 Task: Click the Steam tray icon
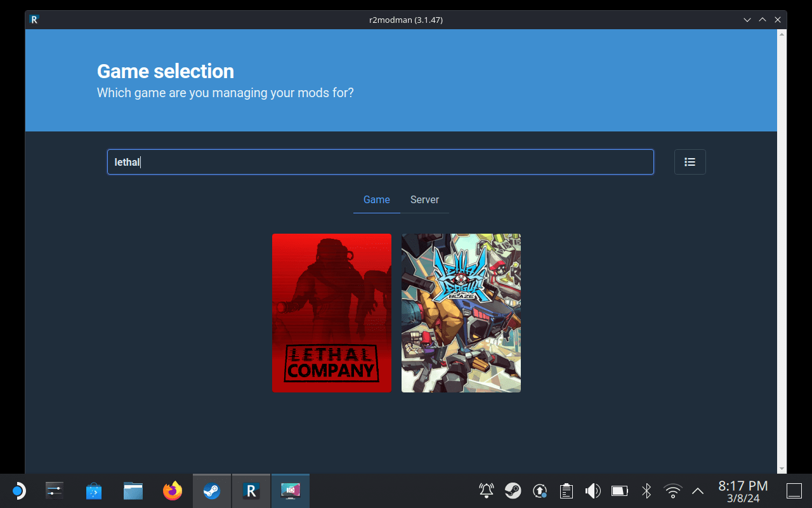(513, 491)
